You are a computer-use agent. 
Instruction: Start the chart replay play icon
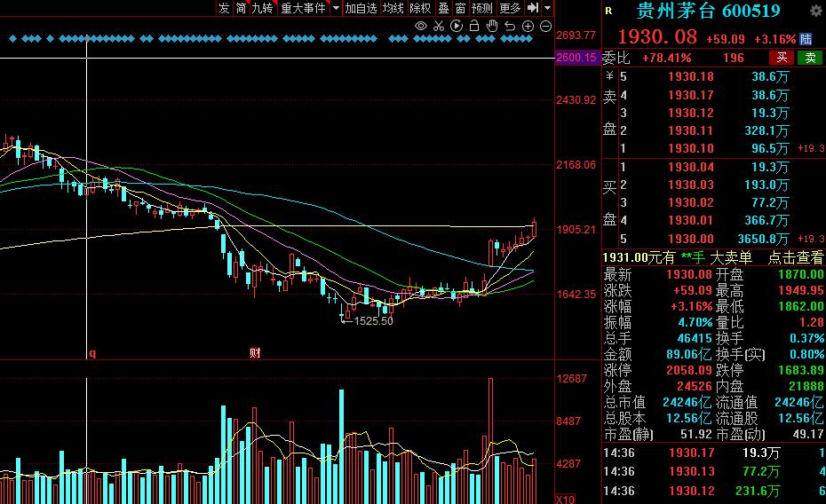(x=457, y=26)
